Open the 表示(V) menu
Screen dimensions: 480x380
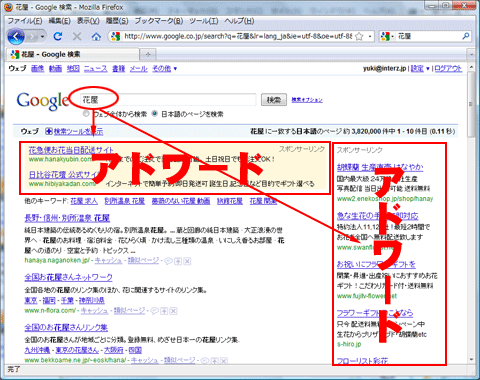click(88, 21)
